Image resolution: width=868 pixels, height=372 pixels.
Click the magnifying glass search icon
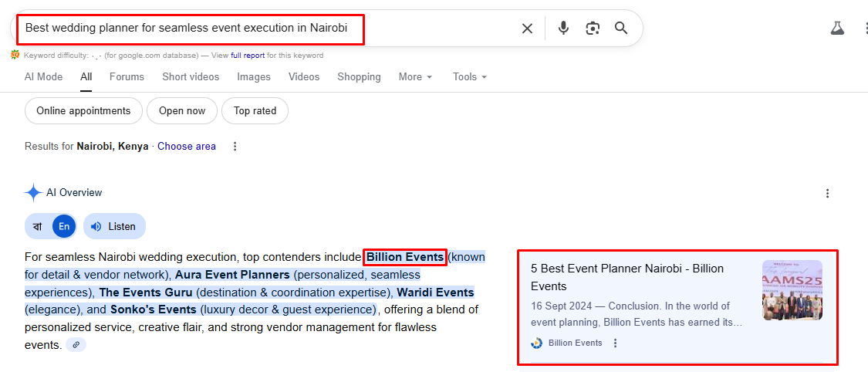(x=621, y=29)
